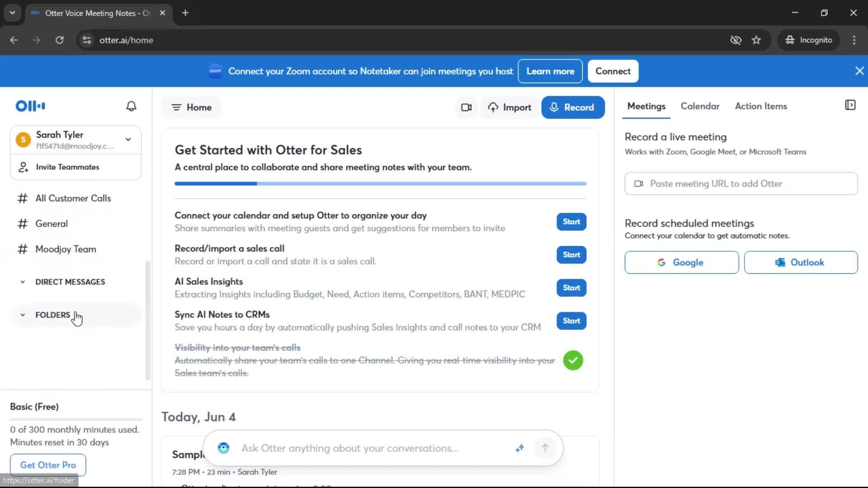This screenshot has height=488, width=868.
Task: Open the sample conversation card
Action: coord(380,462)
